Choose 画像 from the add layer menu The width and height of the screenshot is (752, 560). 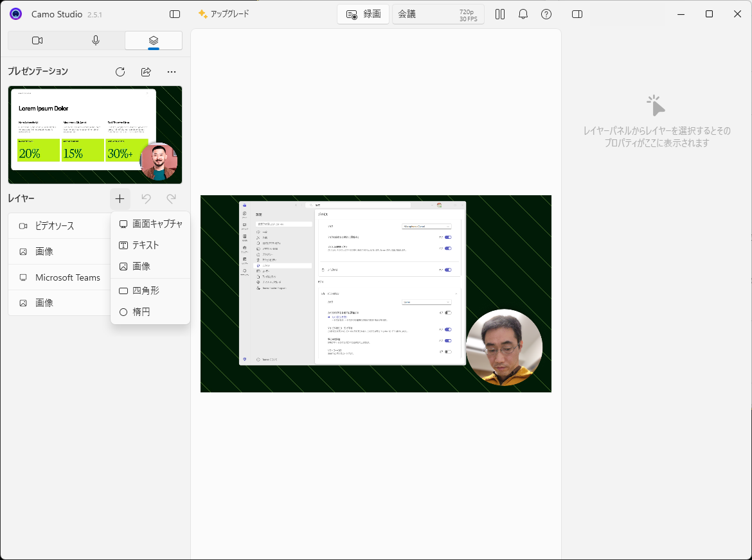point(150,267)
